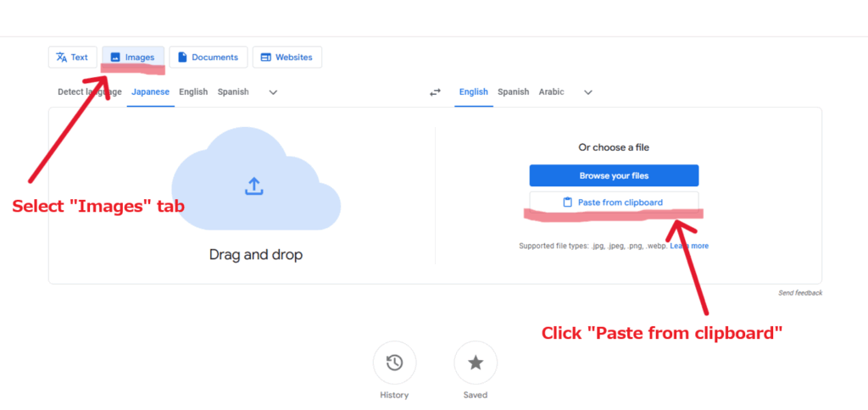Click Paste from clipboard button
Viewport: 868px width, 410px height.
614,202
